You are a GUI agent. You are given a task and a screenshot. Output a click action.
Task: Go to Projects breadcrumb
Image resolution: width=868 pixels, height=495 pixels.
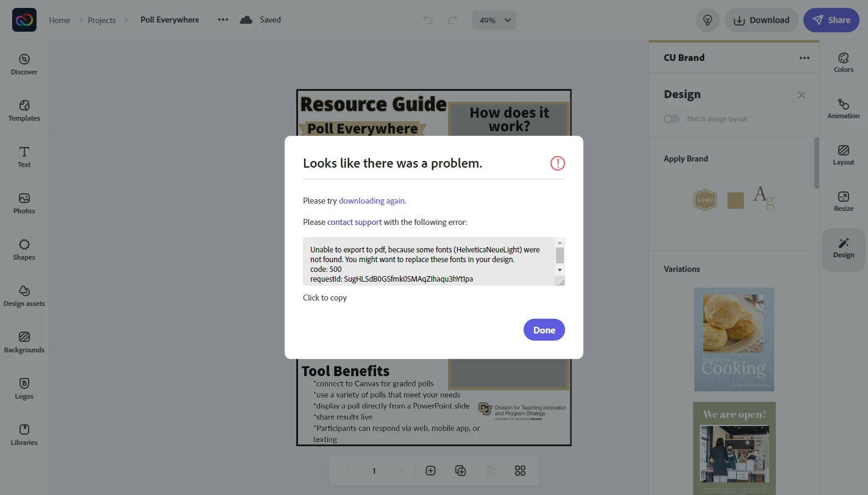click(x=102, y=20)
